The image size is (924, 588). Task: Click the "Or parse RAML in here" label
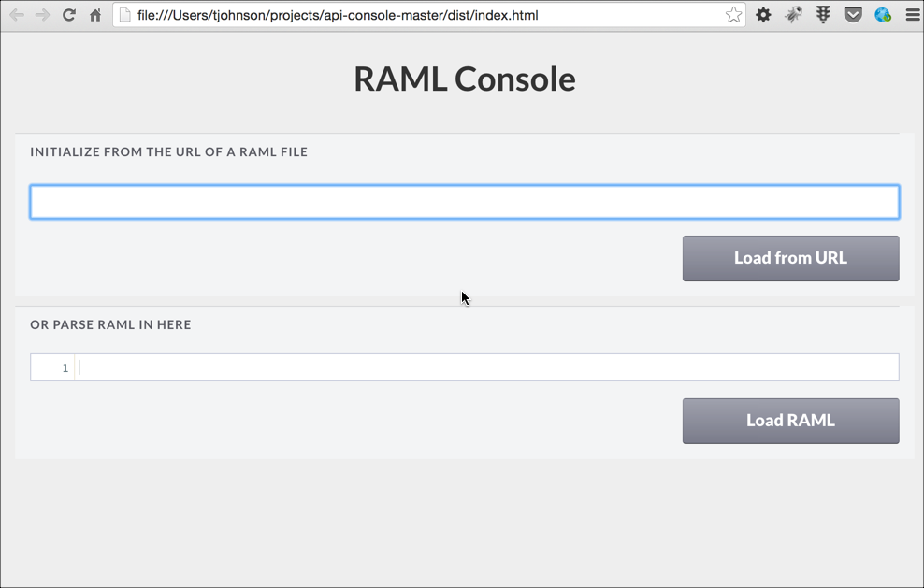[x=110, y=324]
